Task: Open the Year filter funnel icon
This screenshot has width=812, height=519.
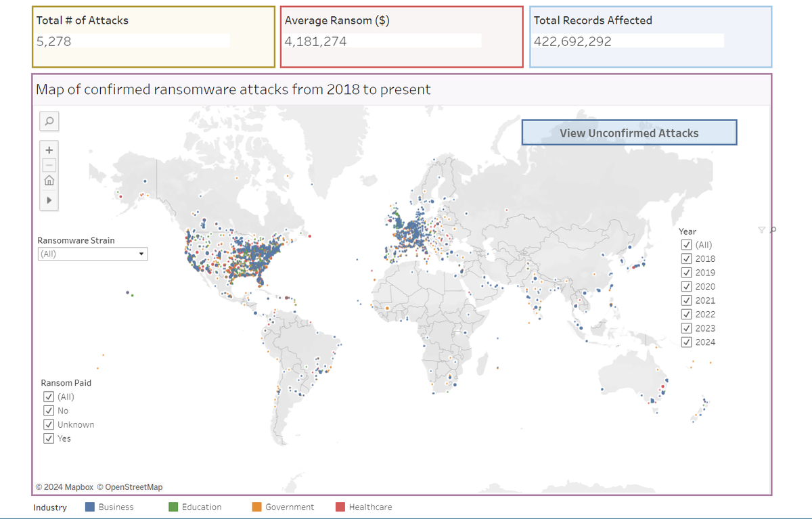Action: pyautogui.click(x=762, y=230)
